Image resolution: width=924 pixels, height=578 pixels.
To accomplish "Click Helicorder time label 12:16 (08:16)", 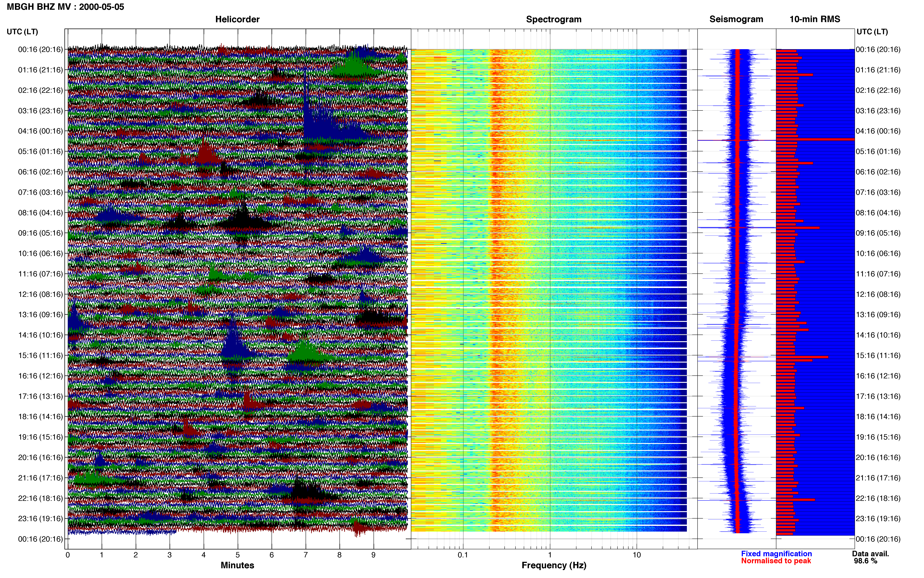I will [x=40, y=294].
